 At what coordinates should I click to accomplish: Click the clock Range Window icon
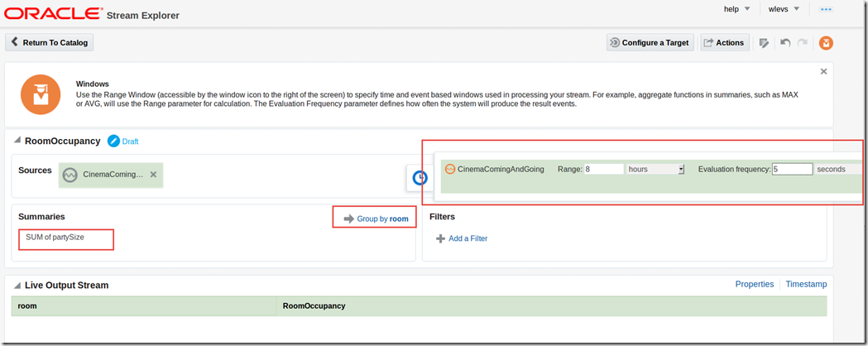pos(420,177)
